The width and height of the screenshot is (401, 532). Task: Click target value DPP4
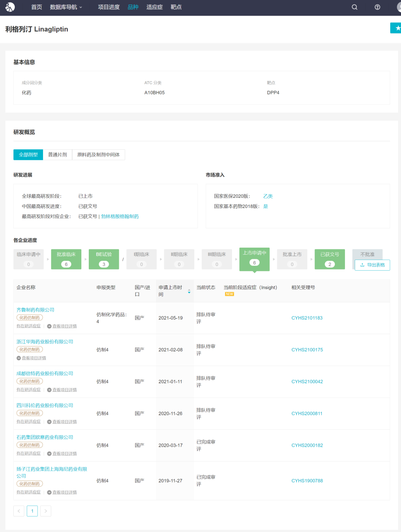pyautogui.click(x=273, y=93)
